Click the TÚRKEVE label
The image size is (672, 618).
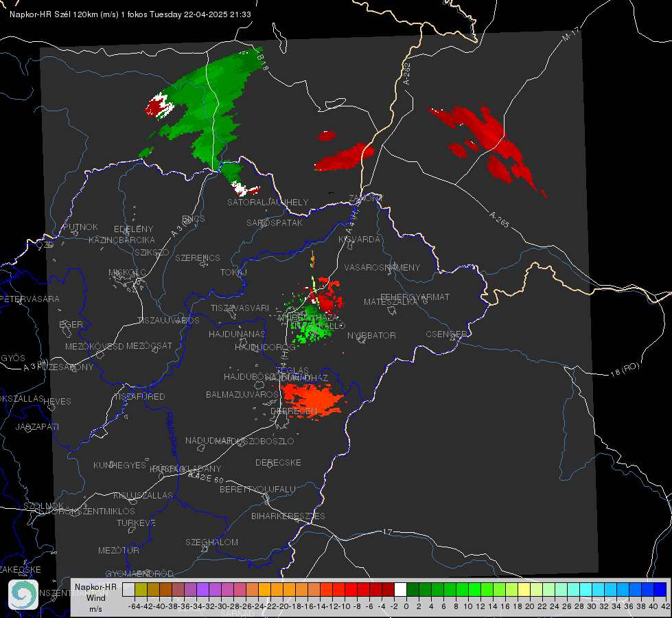pos(137,523)
